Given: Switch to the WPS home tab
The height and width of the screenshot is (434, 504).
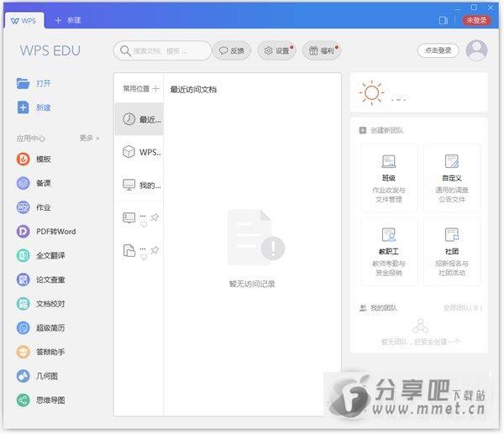Looking at the screenshot, I should pos(24,21).
